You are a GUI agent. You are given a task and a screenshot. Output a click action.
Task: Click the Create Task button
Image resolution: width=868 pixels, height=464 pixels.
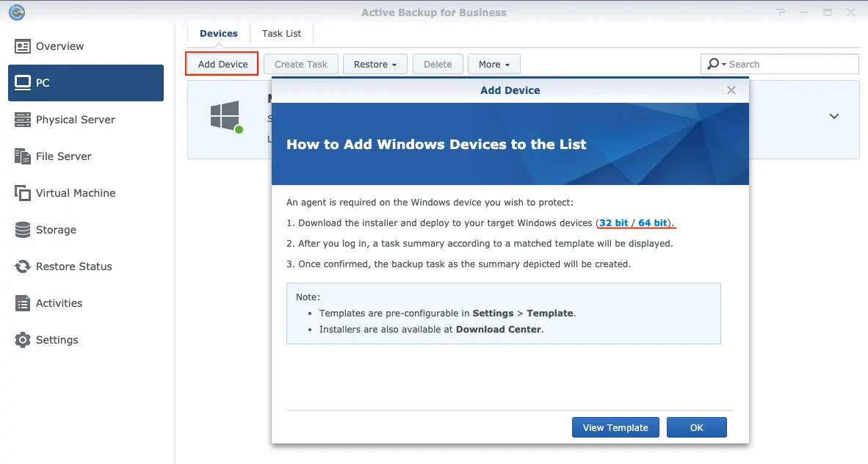(x=300, y=64)
